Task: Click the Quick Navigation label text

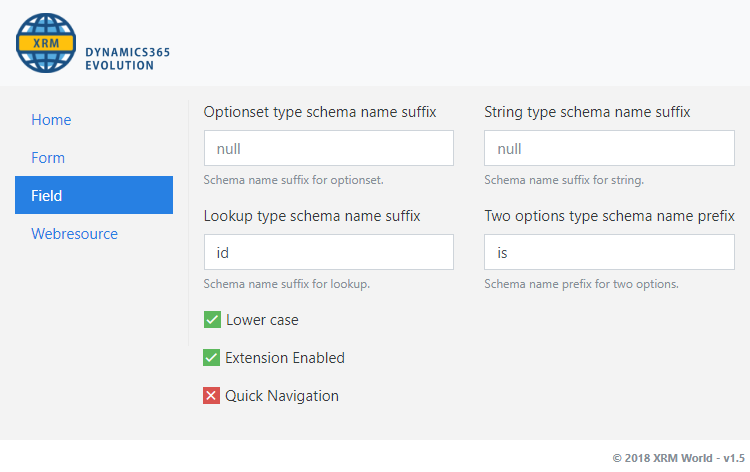Action: coord(282,396)
